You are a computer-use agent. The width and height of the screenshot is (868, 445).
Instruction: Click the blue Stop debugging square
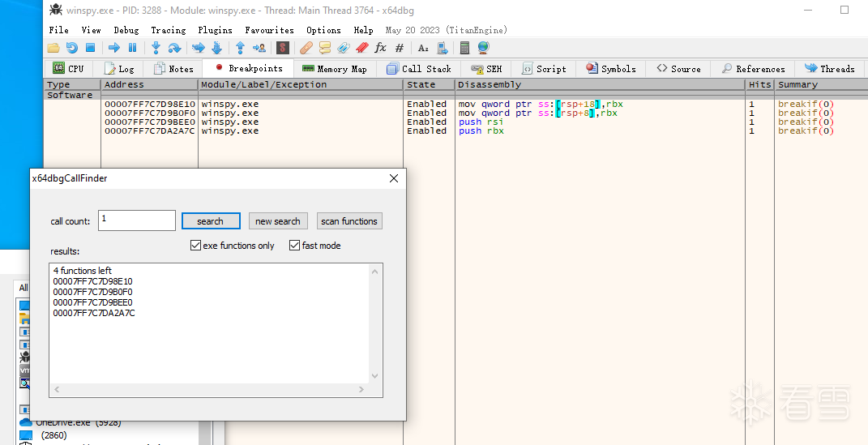pos(90,48)
